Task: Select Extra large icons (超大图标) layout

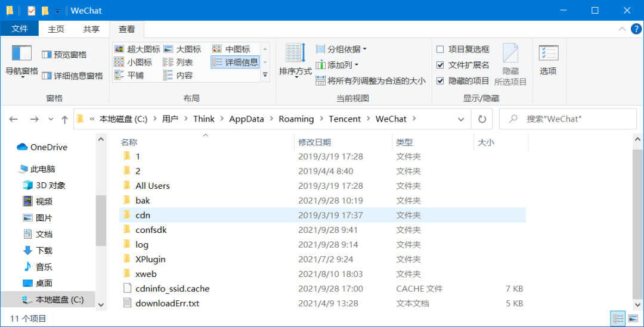Action: pyautogui.click(x=137, y=49)
